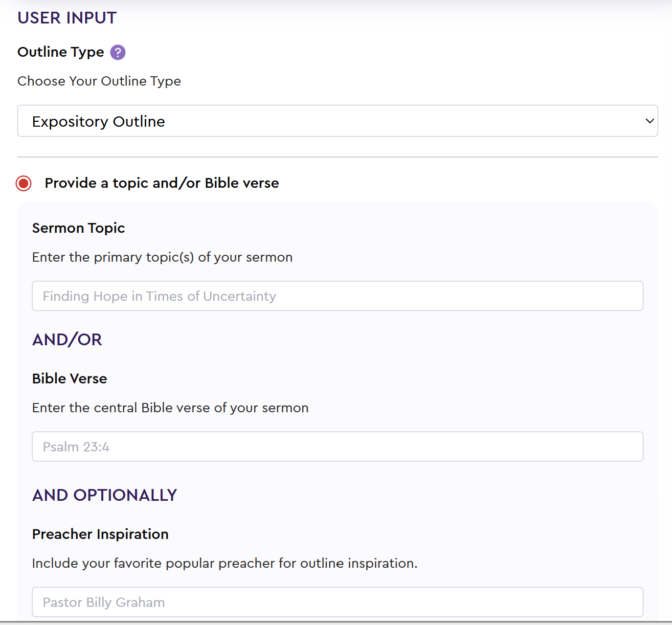This screenshot has height=625, width=672.
Task: Click the Sermon Topic field label
Action: [x=78, y=228]
